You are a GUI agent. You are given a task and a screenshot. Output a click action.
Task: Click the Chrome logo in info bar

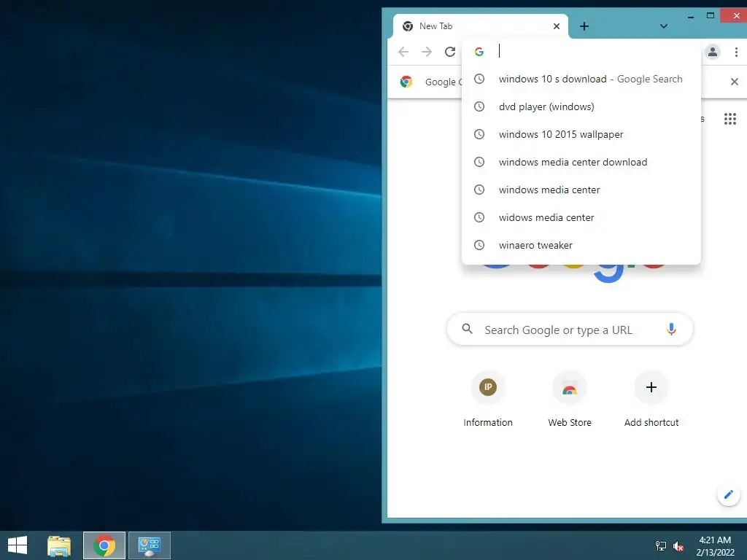point(406,82)
